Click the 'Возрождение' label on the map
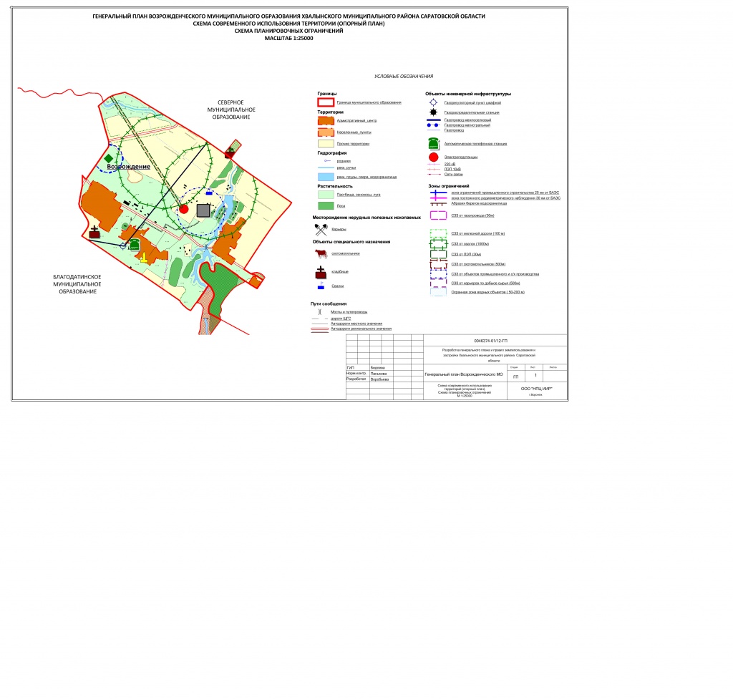 coord(129,166)
